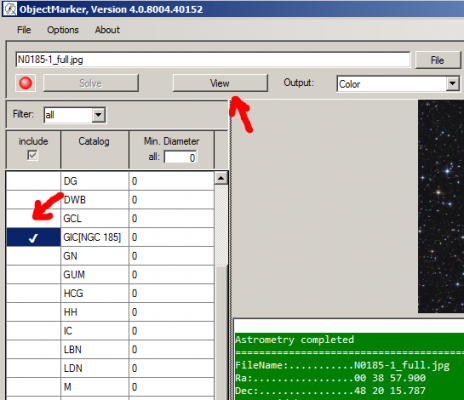Select the GUM catalog name cell
The height and width of the screenshot is (400, 464).
[95, 275]
